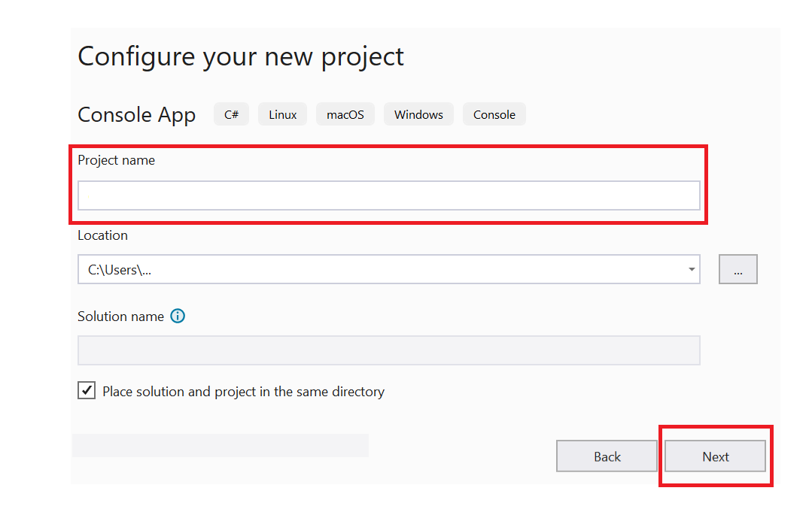Image resolution: width=812 pixels, height=509 pixels.
Task: Click the C# language tag
Action: [231, 114]
